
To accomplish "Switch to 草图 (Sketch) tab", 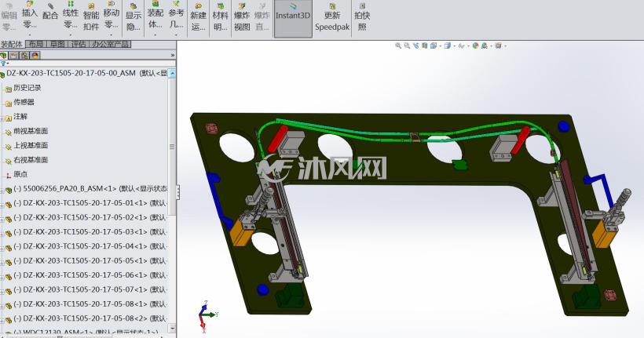I will point(57,44).
